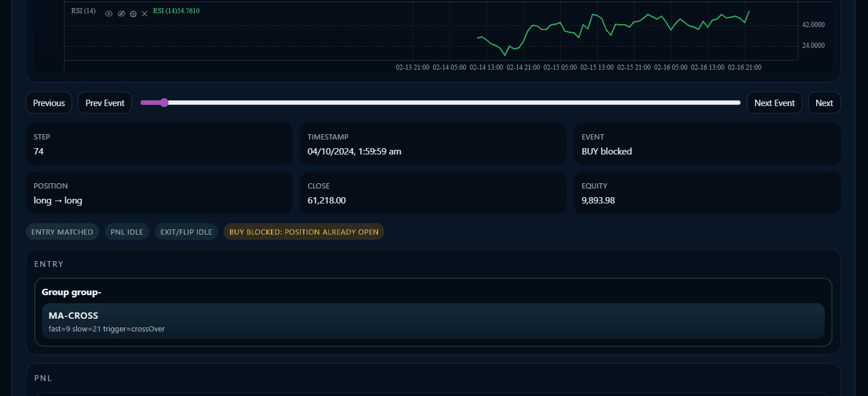Select the EXIT/FLIP IDLE status chip
Screen dimensions: 868x396
(x=186, y=232)
